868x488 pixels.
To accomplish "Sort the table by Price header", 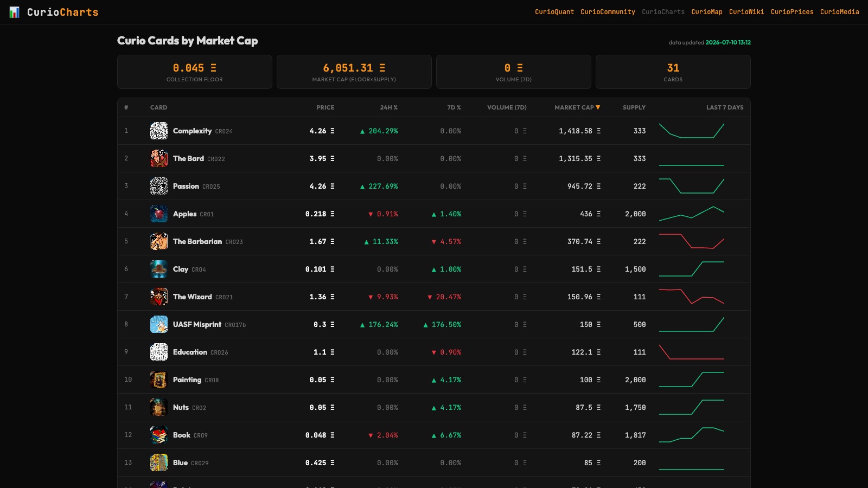I will [325, 107].
